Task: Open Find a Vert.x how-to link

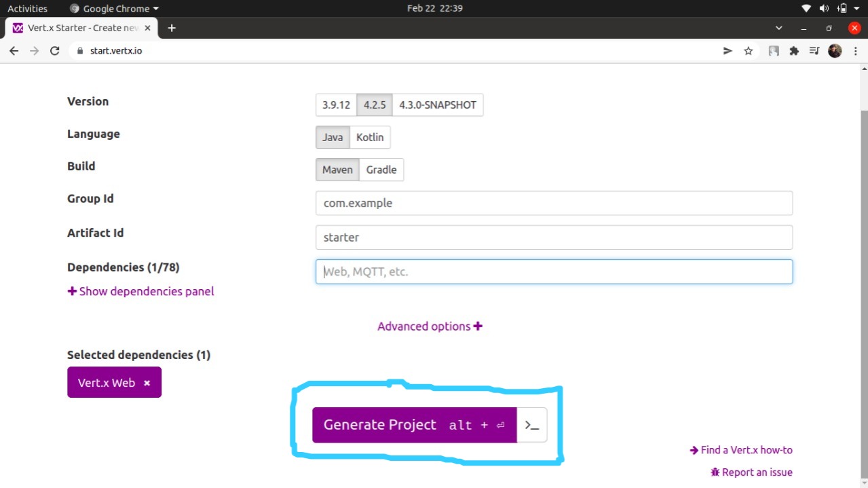Action: pos(741,450)
